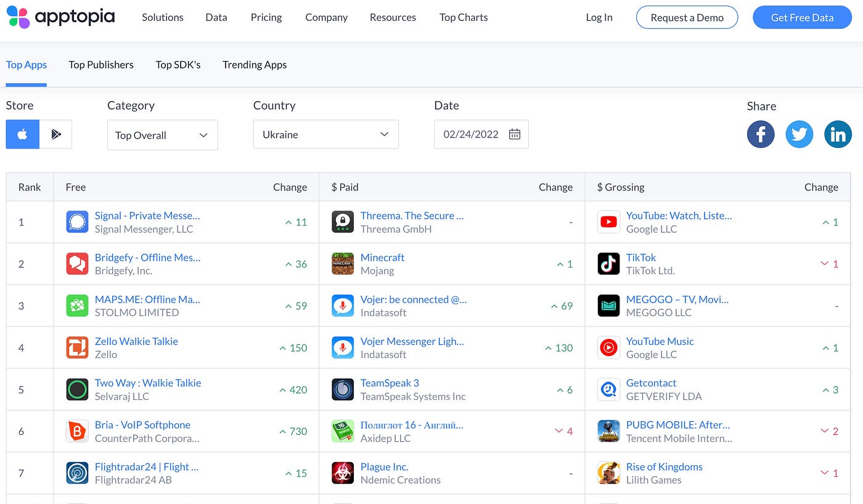Image resolution: width=863 pixels, height=504 pixels.
Task: Click the Free column header
Action: [76, 187]
